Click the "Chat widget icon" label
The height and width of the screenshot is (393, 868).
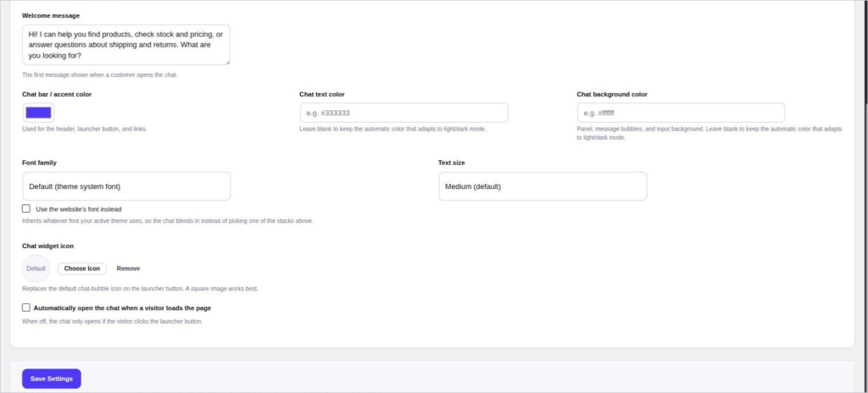(48, 246)
